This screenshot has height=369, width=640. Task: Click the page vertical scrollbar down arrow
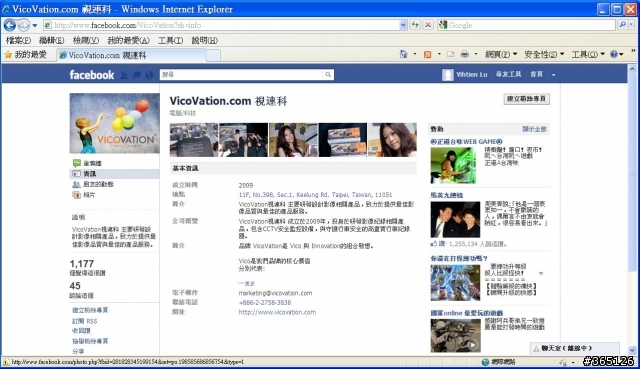tap(632, 351)
